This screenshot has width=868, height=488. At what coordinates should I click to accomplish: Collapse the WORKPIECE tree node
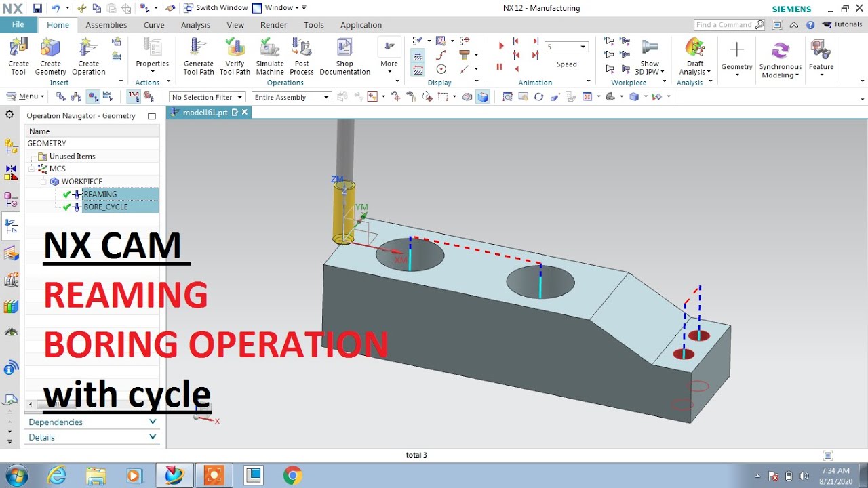tap(43, 182)
